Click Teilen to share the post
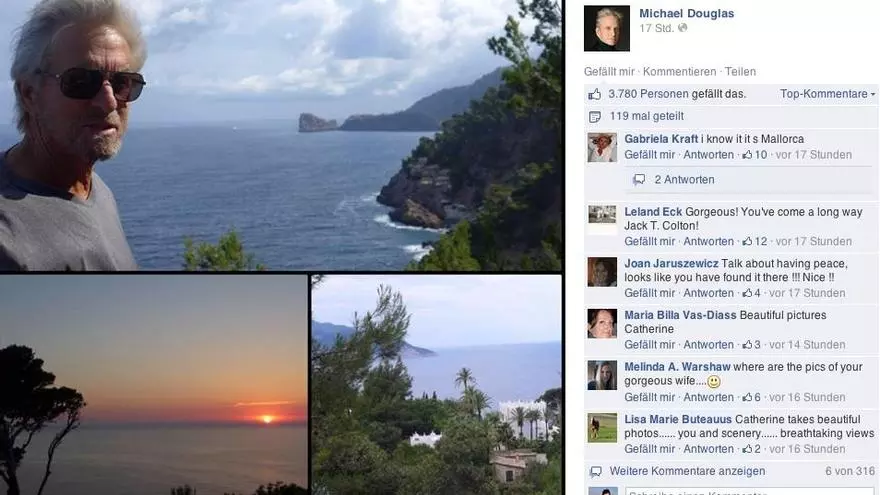Screen dimensions: 880x495 tap(740, 72)
